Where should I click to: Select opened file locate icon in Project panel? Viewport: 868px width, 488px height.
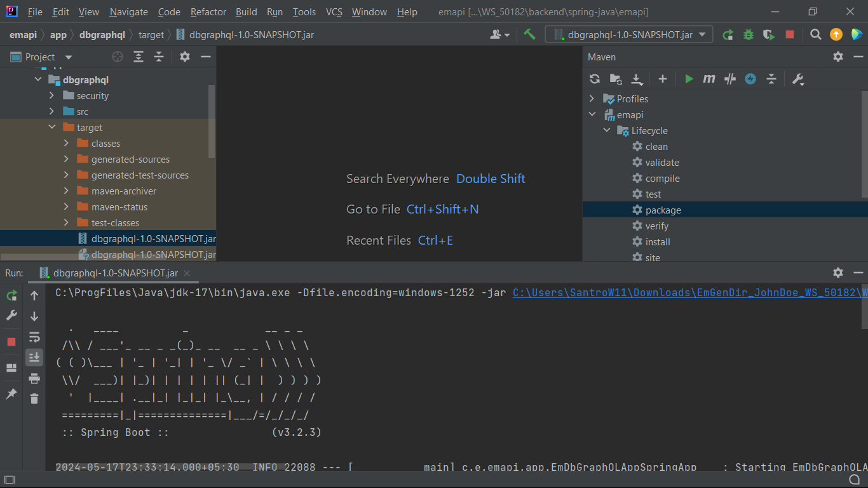(x=118, y=57)
